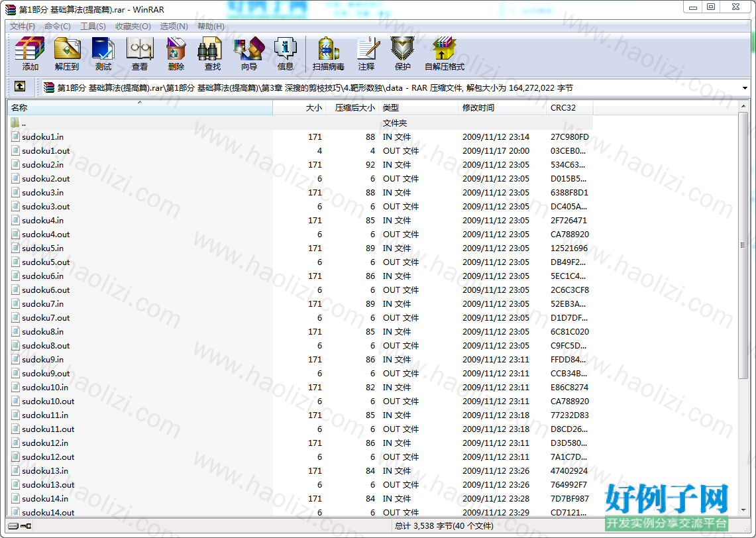756x538 pixels.
Task: Sort by Size (大小) column header
Action: coord(299,107)
